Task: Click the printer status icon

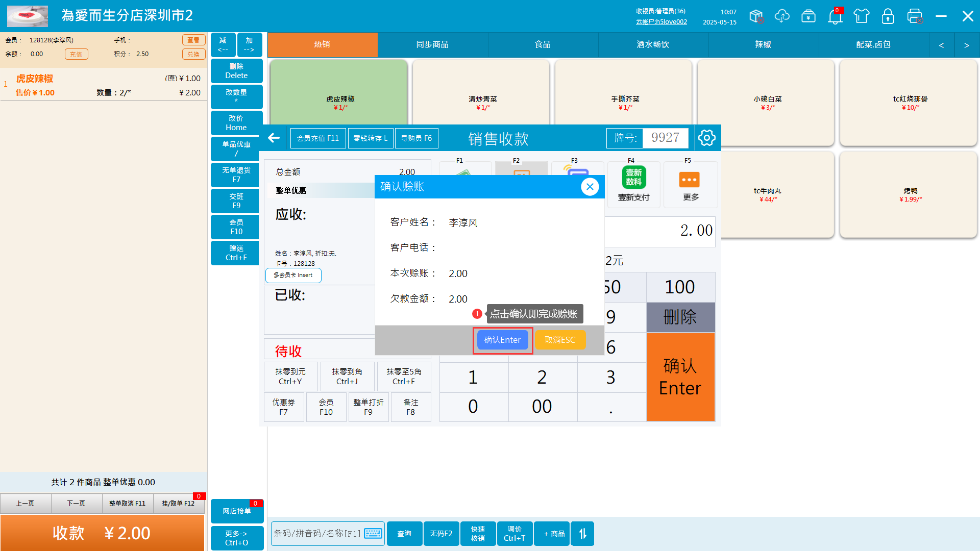Action: 915,16
